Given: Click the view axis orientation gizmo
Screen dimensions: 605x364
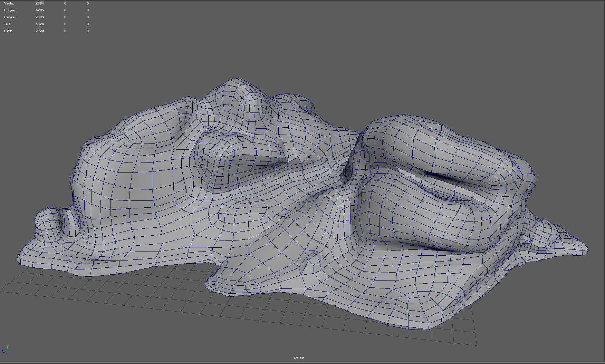Looking at the screenshot, I should click(x=6, y=350).
